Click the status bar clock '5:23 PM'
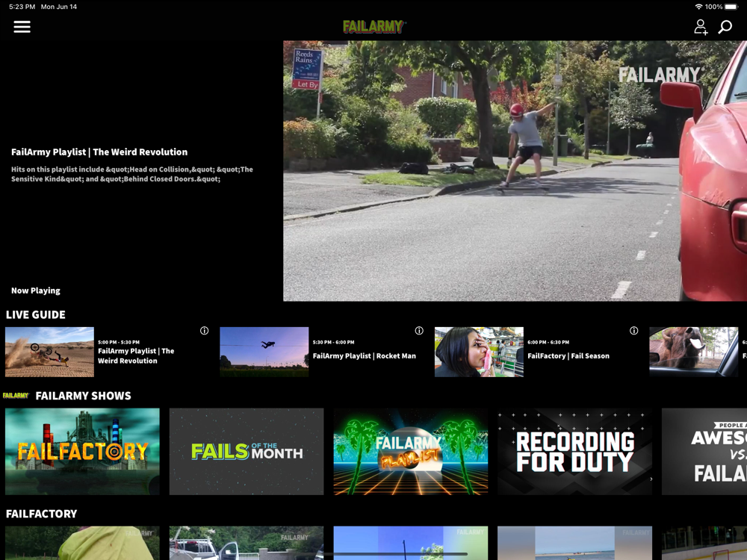The height and width of the screenshot is (560, 747). pyautogui.click(x=22, y=7)
